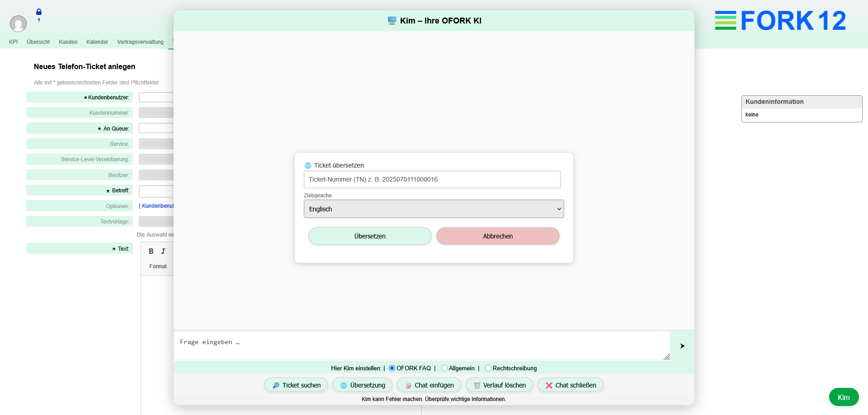Click Verlauf löschen trash button

pyautogui.click(x=499, y=385)
